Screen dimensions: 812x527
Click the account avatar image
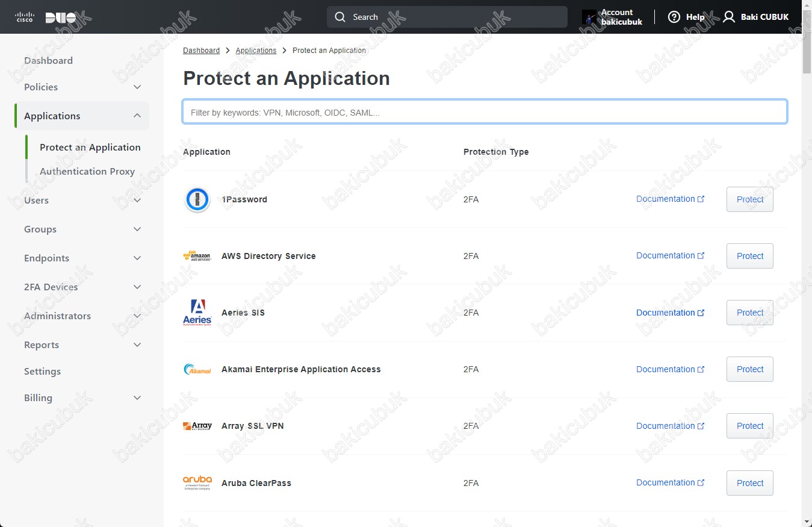[590, 17]
